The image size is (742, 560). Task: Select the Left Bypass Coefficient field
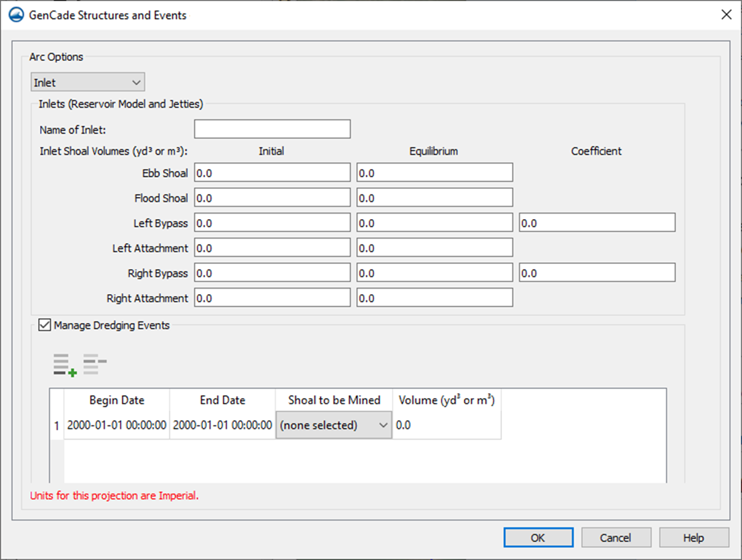[597, 223]
